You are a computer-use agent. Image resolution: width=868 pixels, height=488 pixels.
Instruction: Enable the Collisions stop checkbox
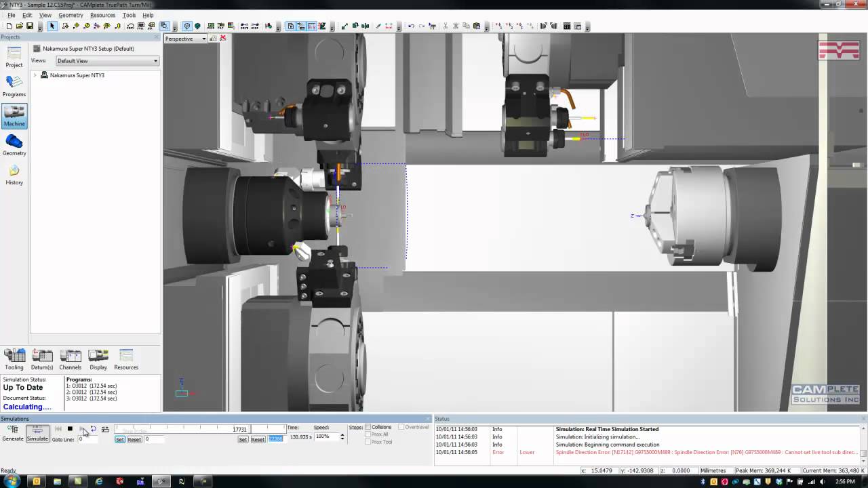tap(368, 427)
